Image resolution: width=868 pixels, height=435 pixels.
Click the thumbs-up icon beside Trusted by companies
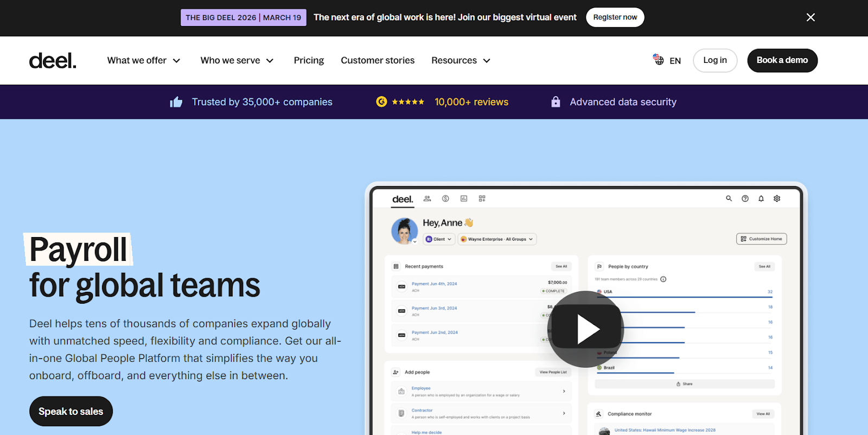pyautogui.click(x=176, y=102)
